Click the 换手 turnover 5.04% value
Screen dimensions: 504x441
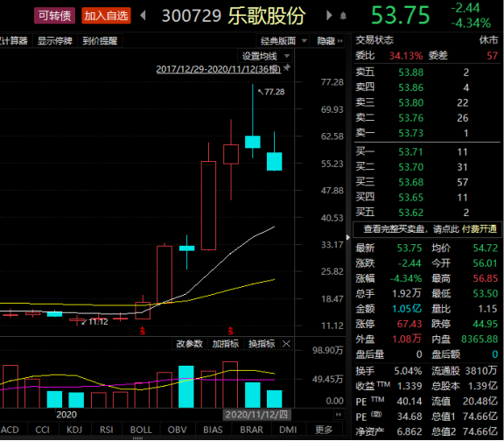(408, 371)
